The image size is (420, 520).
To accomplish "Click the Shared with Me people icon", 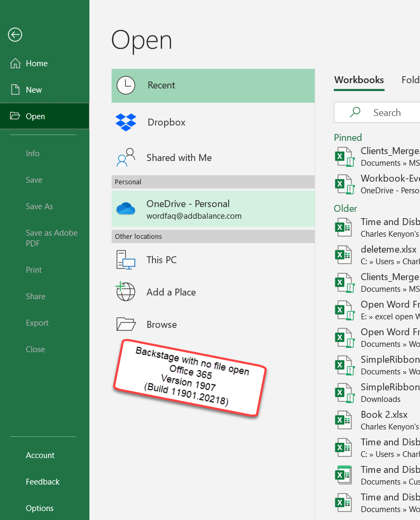I will click(x=126, y=157).
